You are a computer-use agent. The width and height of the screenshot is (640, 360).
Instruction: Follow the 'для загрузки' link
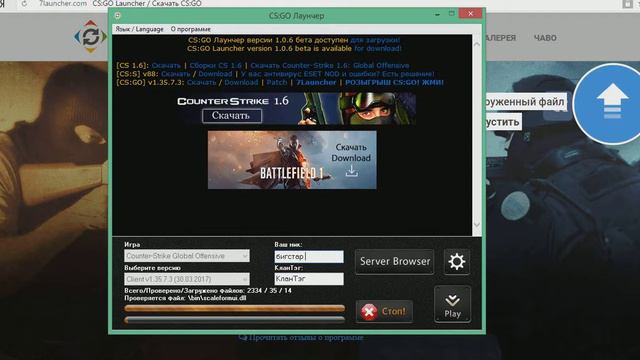(375, 40)
